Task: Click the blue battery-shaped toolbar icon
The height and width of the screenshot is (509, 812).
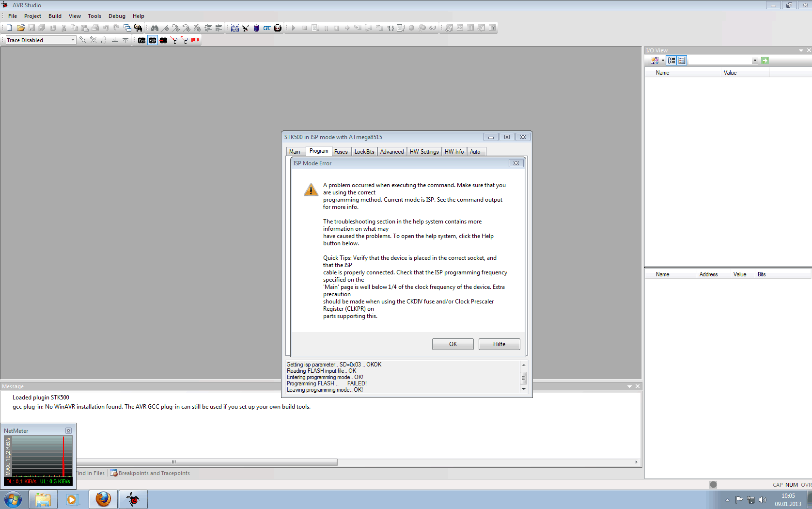Action: pos(256,28)
